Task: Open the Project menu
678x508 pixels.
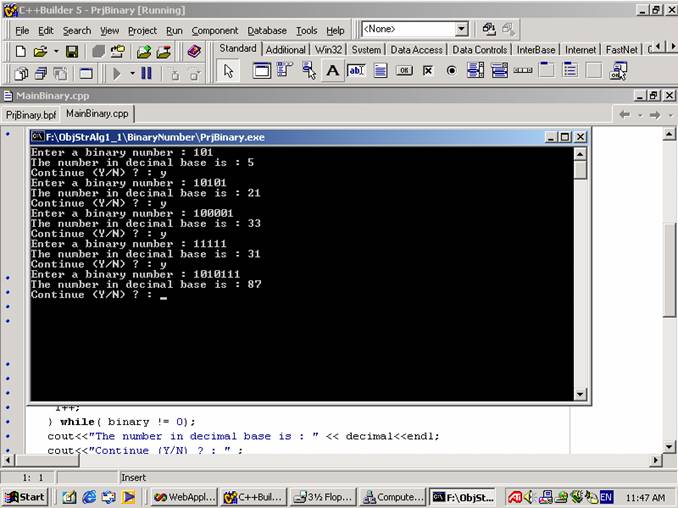Action: coord(142,31)
